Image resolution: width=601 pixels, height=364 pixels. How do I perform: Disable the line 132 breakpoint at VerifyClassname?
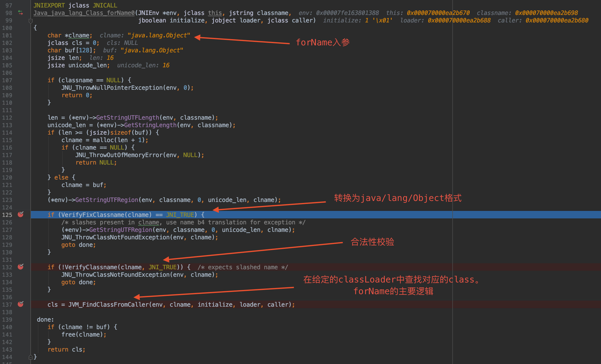[20, 267]
